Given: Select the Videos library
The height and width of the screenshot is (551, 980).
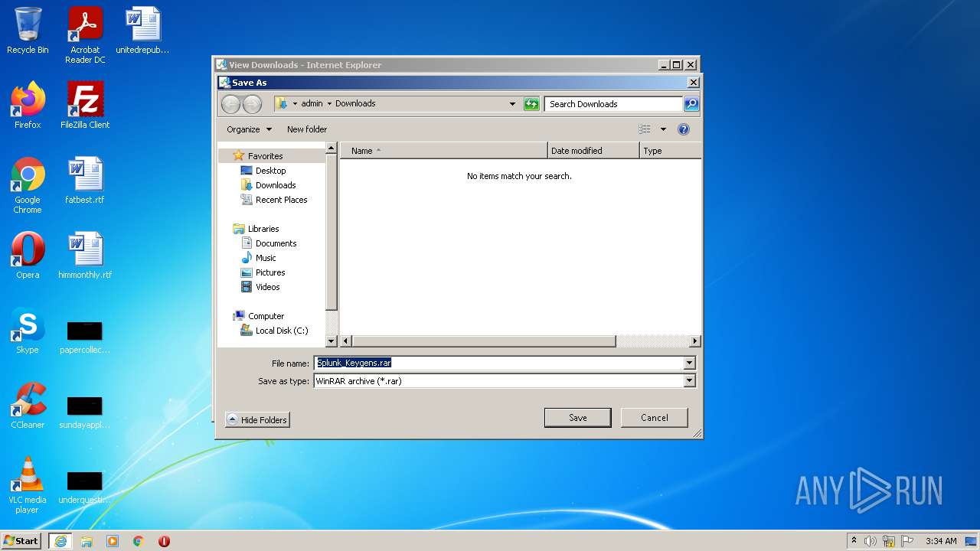Looking at the screenshot, I should click(x=267, y=287).
